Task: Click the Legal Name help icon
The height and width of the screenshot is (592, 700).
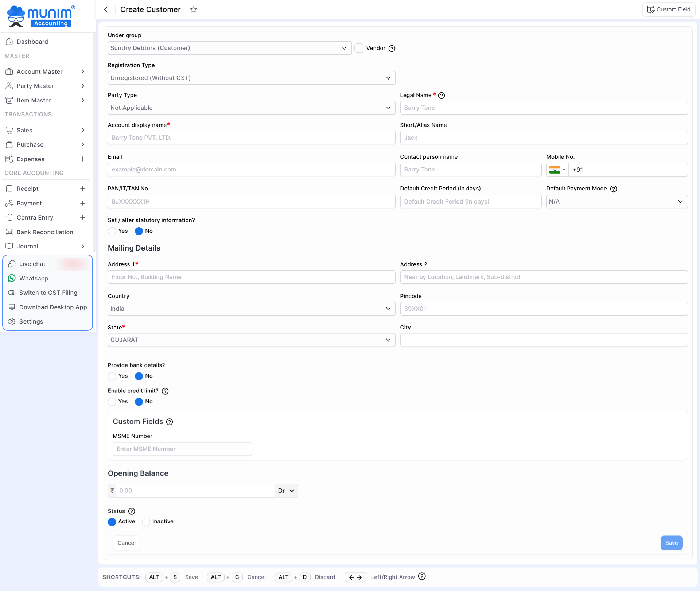Action: (x=442, y=96)
